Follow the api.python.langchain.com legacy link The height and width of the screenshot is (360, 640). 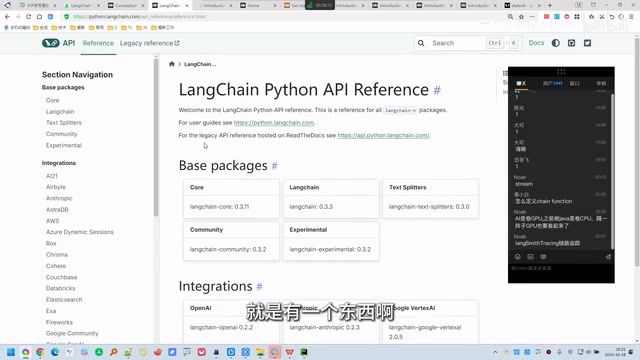pyautogui.click(x=383, y=135)
